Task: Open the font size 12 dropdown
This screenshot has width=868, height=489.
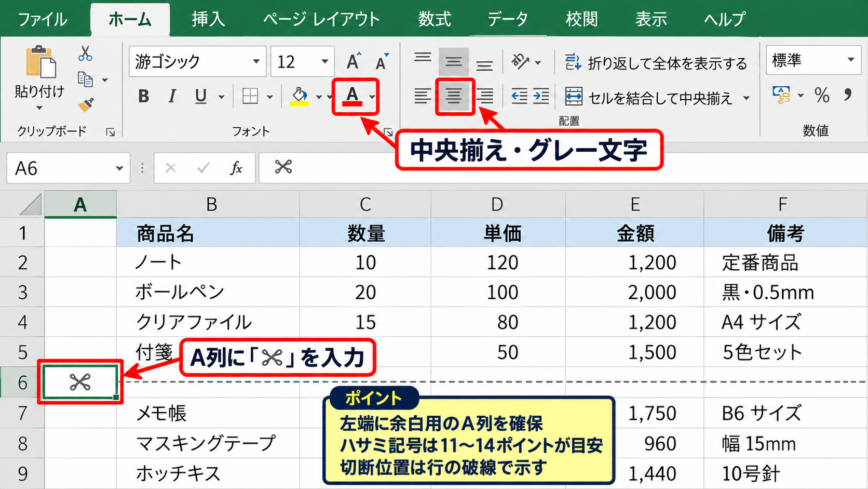Action: pos(324,61)
